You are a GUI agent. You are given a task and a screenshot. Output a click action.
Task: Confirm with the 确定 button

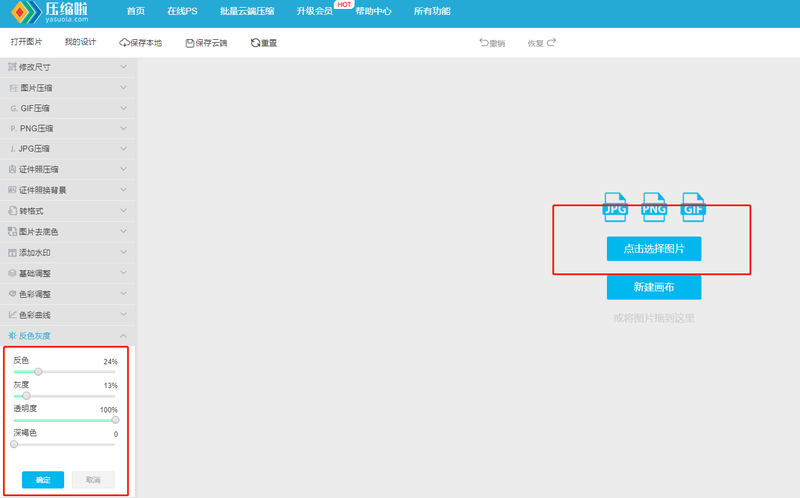[43, 480]
